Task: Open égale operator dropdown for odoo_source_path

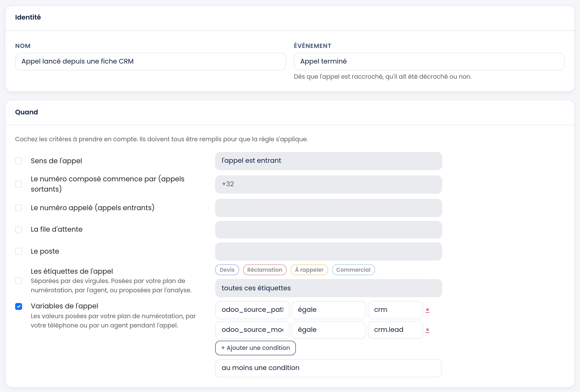Action: [x=328, y=310]
